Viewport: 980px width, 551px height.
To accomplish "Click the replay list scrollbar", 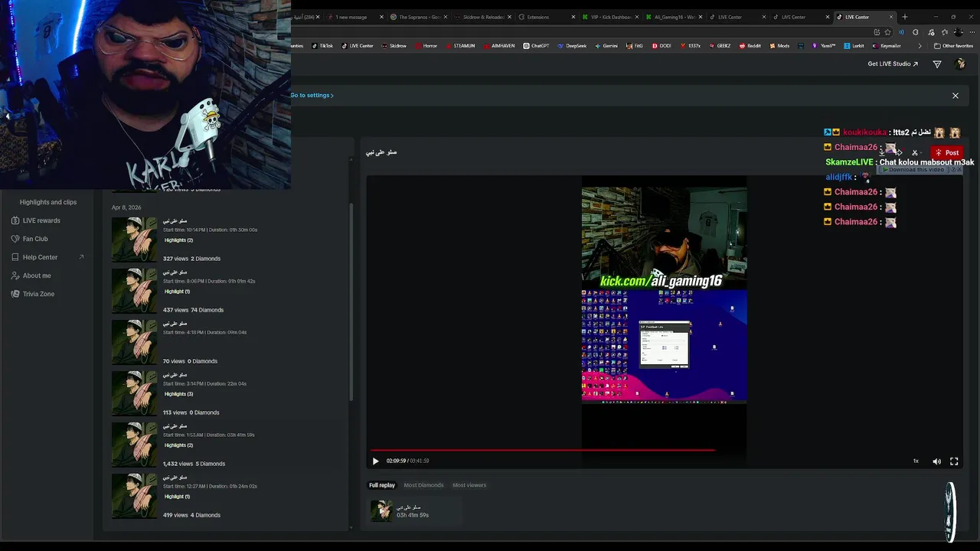I will pos(351,302).
